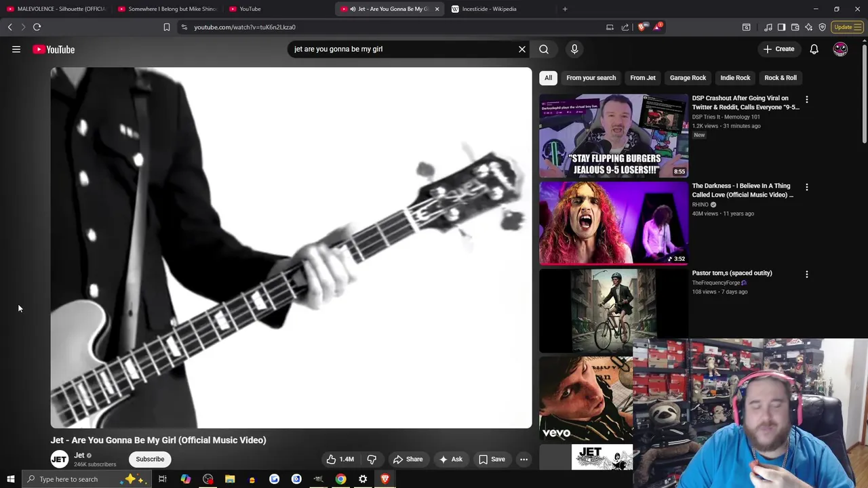
Task: Play the Pastor tom,s bicycle thumbnail
Action: tap(614, 310)
